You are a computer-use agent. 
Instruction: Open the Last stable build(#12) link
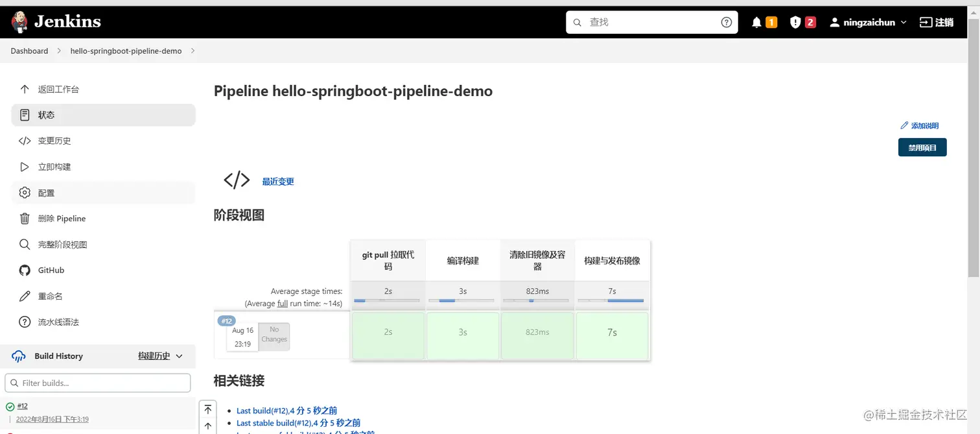pos(299,423)
